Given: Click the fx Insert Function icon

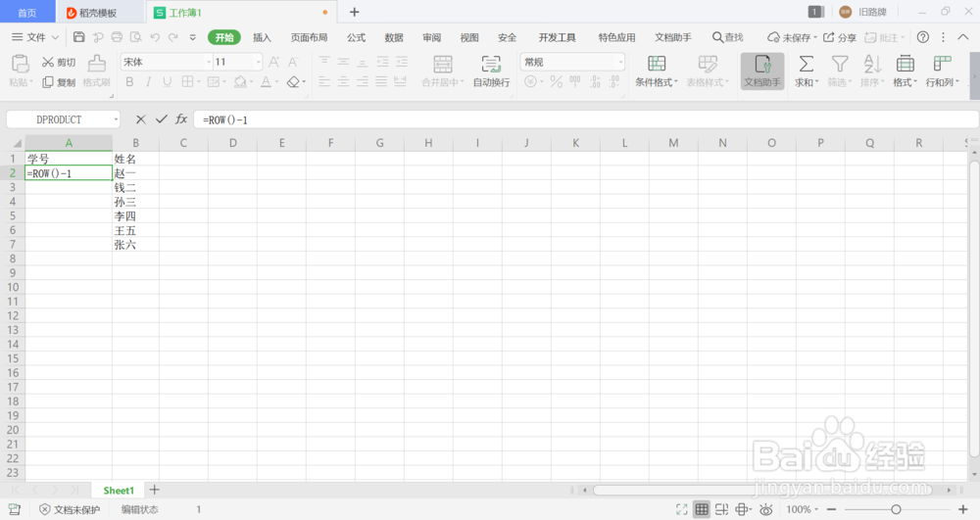Looking at the screenshot, I should tap(181, 118).
